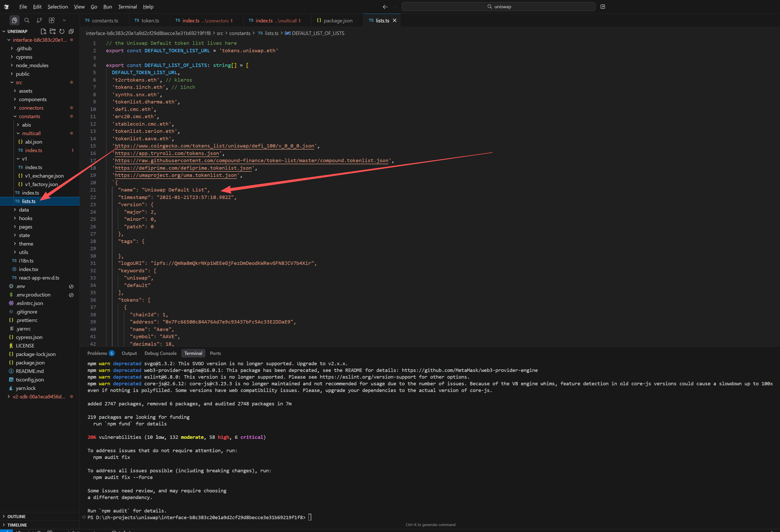
Task: Open the Search view icon
Action: pos(27,21)
